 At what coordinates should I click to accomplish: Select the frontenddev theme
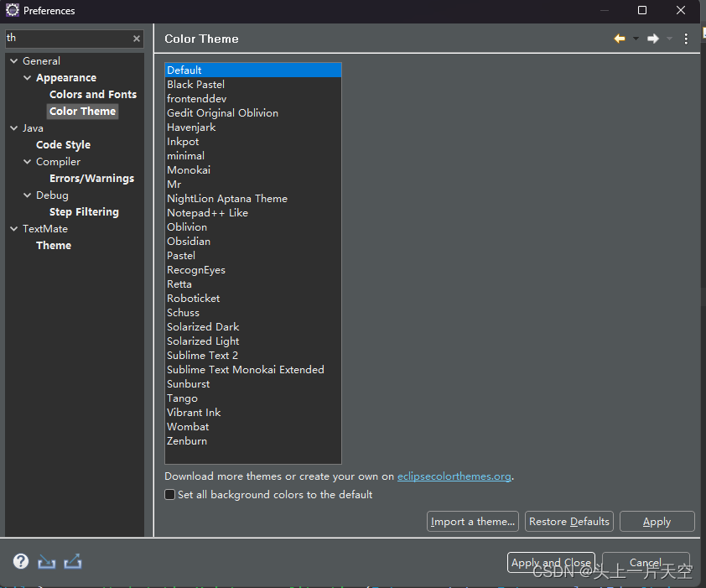pyautogui.click(x=253, y=99)
